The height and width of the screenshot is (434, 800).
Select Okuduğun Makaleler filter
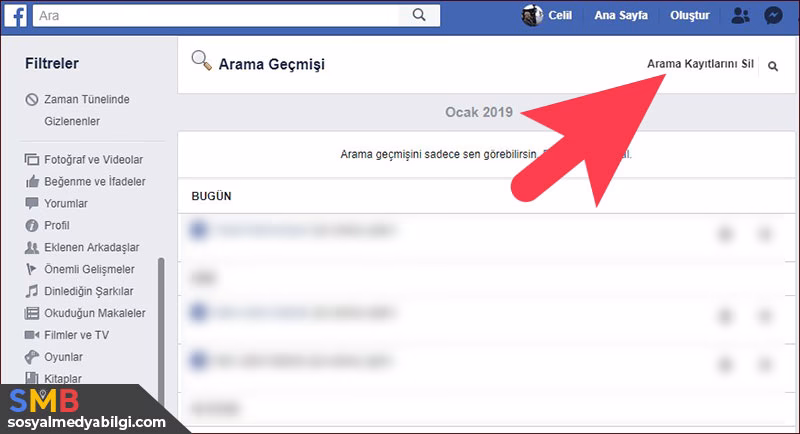tap(95, 313)
